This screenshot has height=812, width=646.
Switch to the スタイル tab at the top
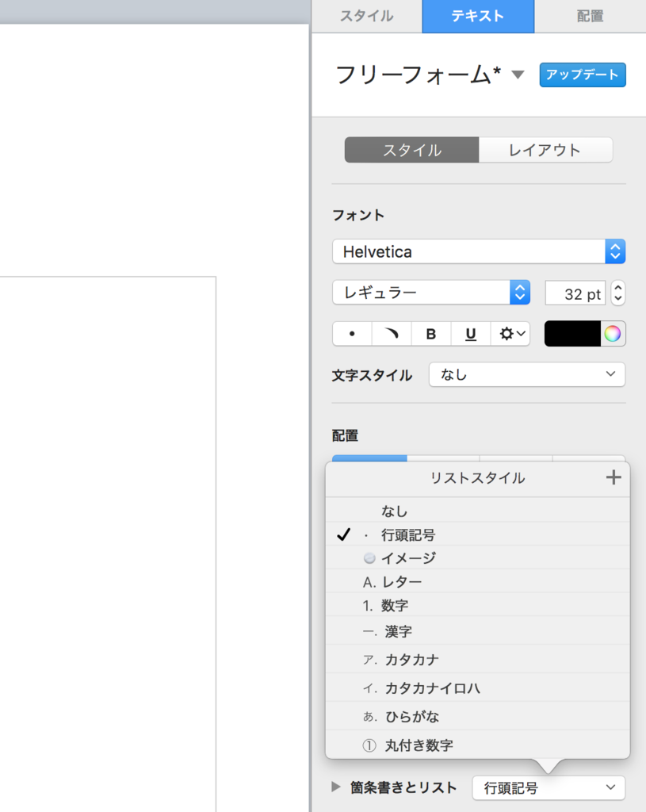[x=366, y=16]
